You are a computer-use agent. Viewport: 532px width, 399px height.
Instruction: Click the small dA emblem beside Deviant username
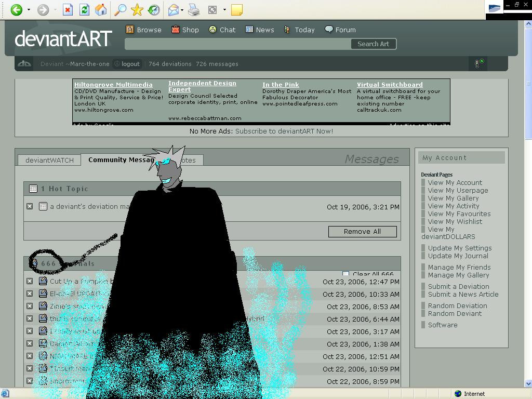24,63
